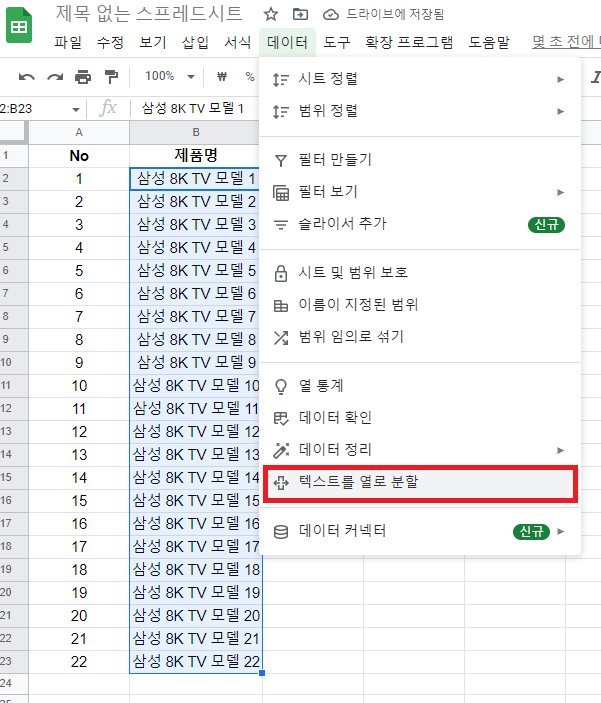Click the shuffle icon for 범위 임의로 섞기
Screen dimensions: 601x703
(281, 338)
